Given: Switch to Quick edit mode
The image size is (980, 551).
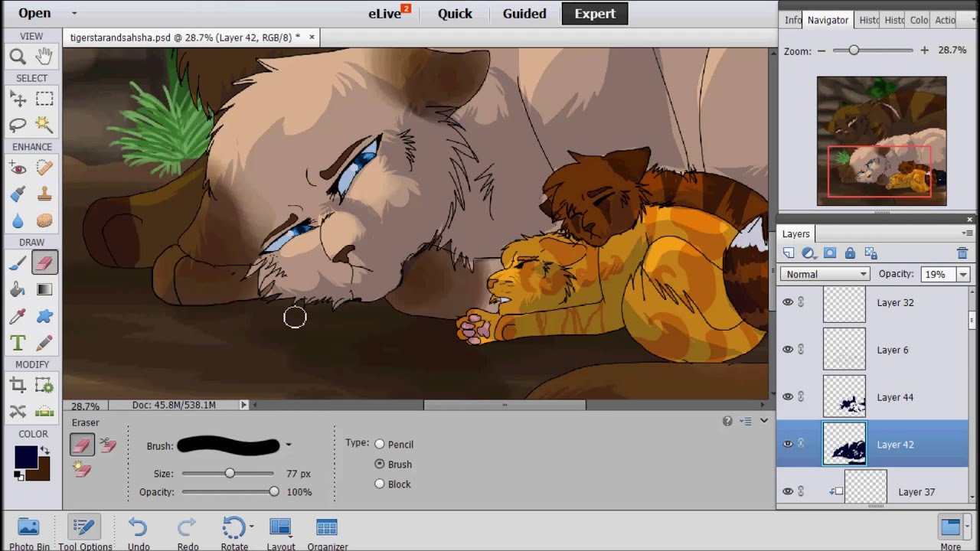Looking at the screenshot, I should tap(455, 14).
